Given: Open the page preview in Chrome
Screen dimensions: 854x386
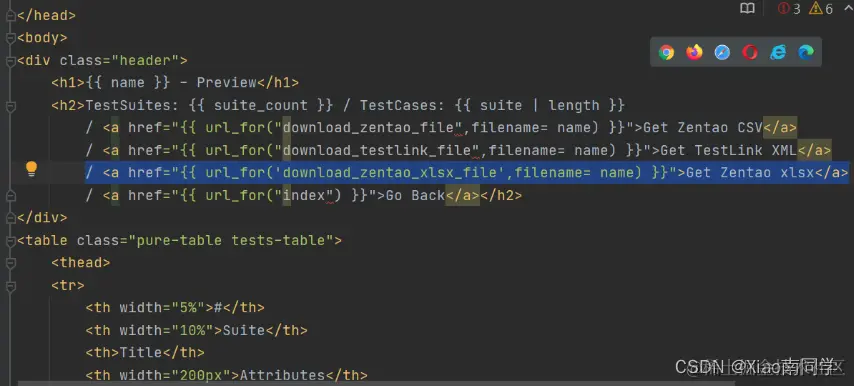Looking at the screenshot, I should [666, 52].
